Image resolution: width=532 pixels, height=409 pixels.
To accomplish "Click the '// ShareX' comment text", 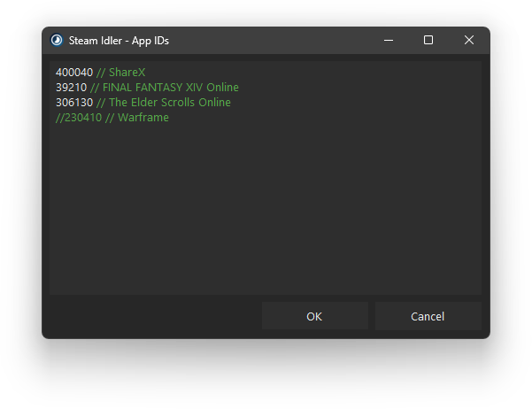I will point(120,73).
